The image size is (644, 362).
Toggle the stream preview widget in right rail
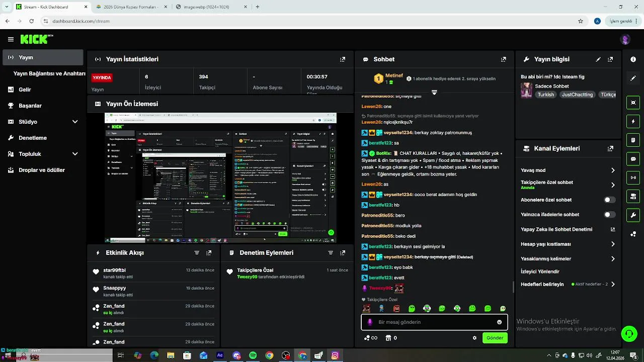[x=633, y=103]
